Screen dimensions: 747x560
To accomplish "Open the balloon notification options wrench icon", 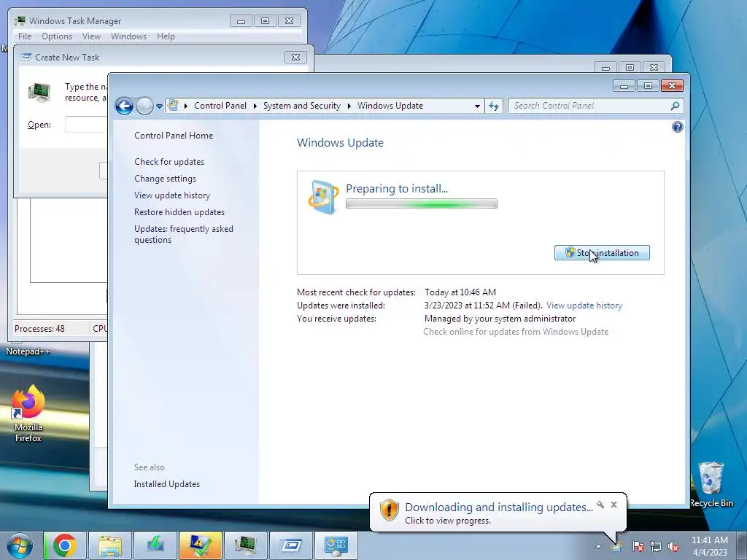I will click(x=600, y=505).
